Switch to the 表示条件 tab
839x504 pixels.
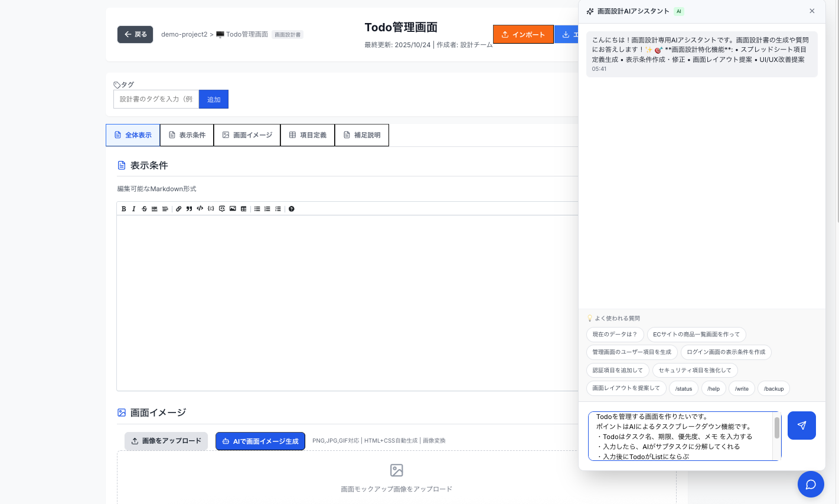point(187,135)
